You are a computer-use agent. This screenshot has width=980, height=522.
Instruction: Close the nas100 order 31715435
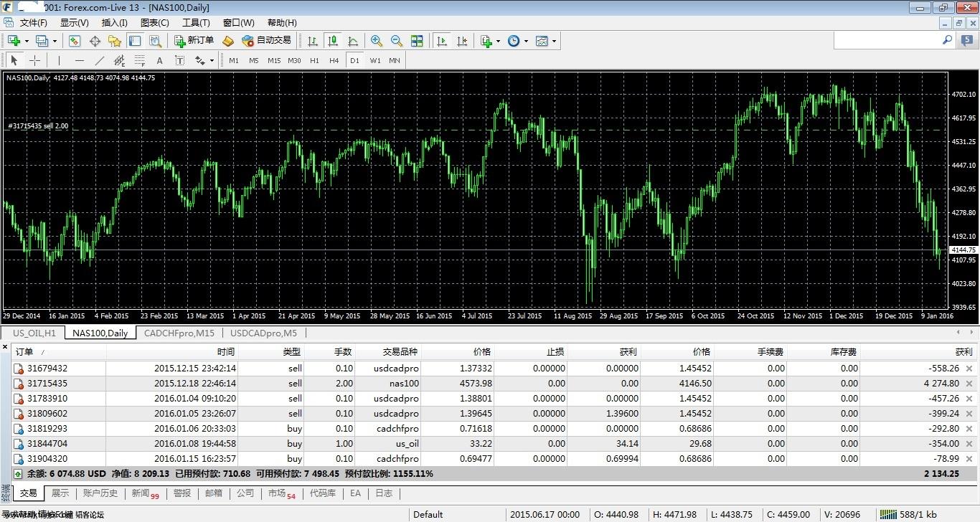[x=969, y=384]
